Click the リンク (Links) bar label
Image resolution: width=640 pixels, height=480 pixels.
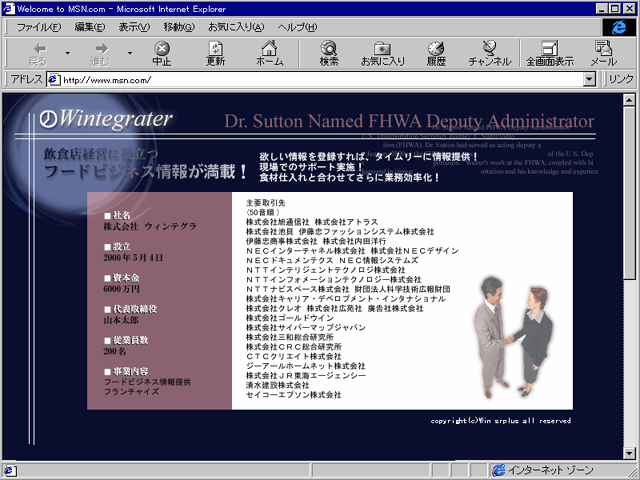(621, 80)
